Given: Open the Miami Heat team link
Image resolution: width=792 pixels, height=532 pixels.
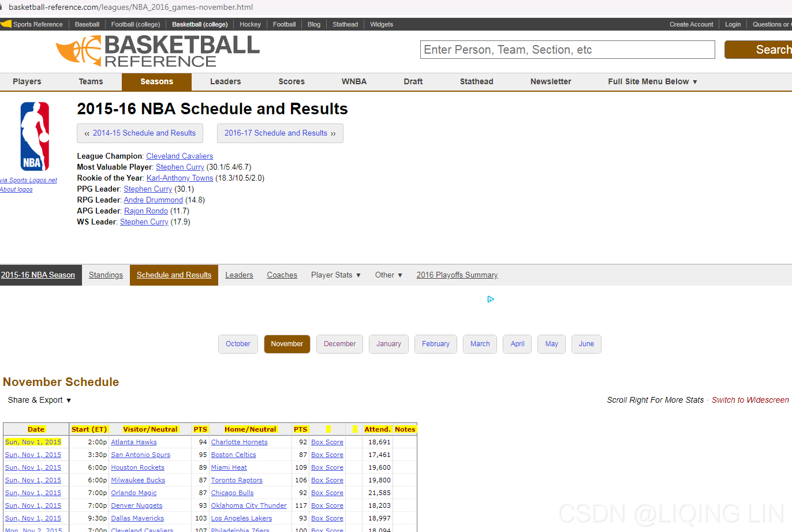Looking at the screenshot, I should point(229,467).
